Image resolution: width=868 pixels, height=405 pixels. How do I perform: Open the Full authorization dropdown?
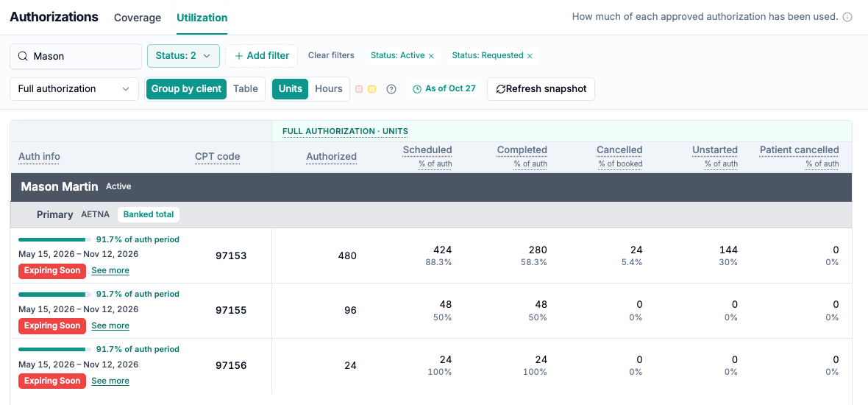[74, 88]
